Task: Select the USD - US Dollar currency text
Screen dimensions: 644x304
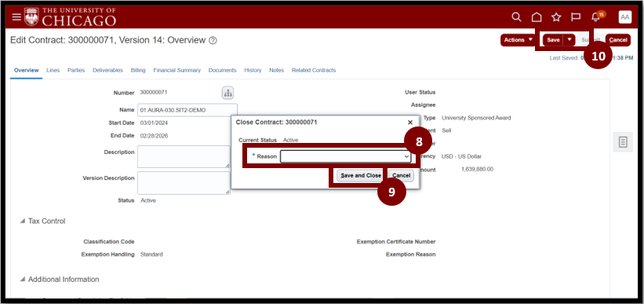Action: pos(461,157)
